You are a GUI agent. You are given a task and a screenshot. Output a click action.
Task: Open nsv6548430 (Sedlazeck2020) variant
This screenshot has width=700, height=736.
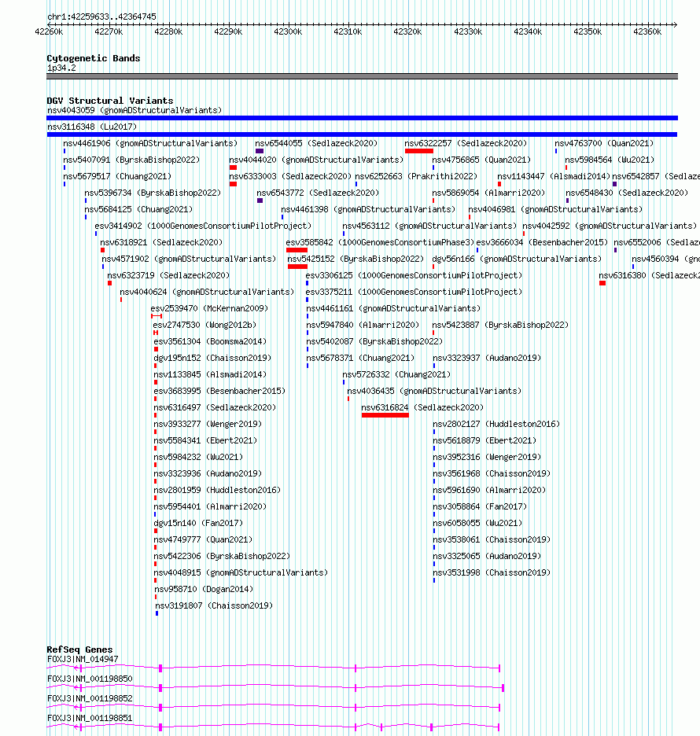tap(627, 193)
